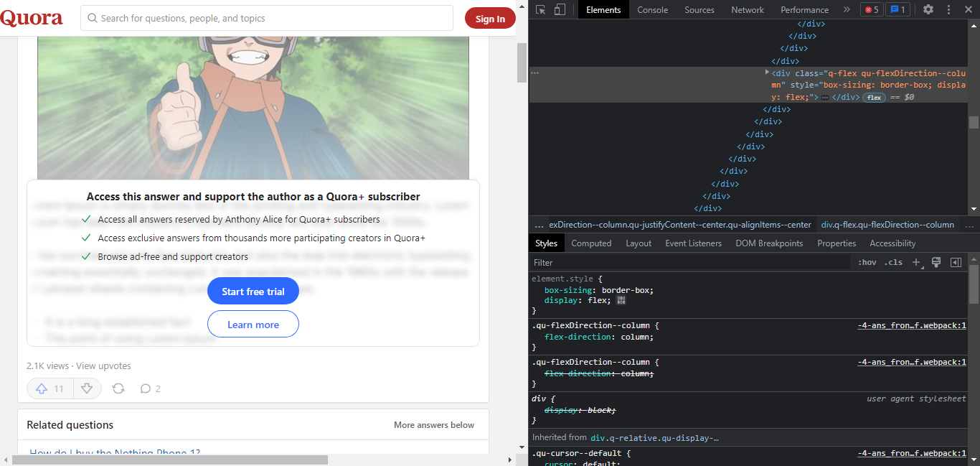Screen dimensions: 980x466
Task: Open the Layout tab
Action: (x=639, y=243)
